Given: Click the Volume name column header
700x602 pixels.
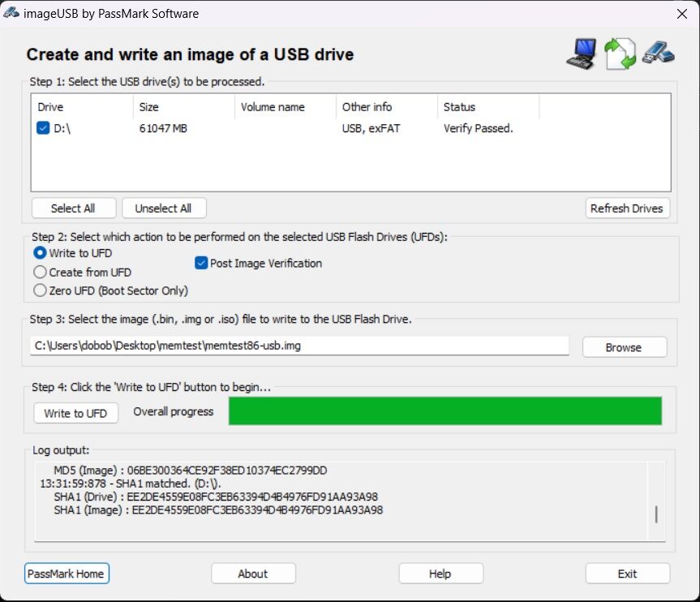Looking at the screenshot, I should (x=286, y=107).
